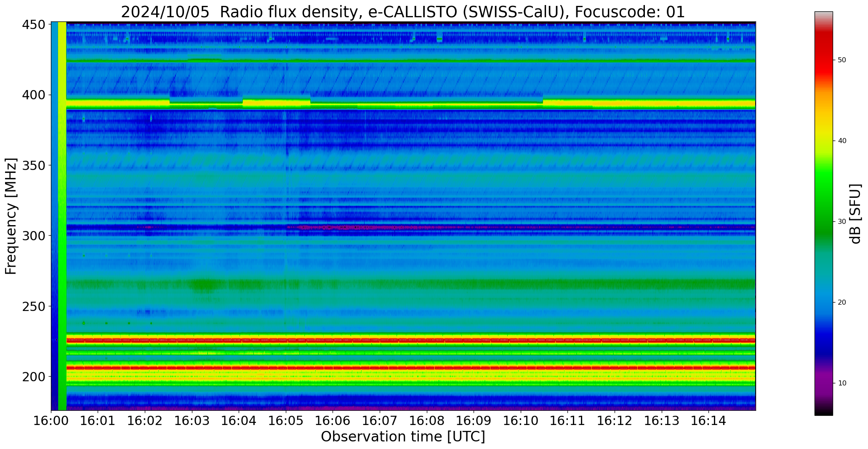Screen dimensions: 868x449
Task: Click the 16:09 time tick label
Action: pos(474,420)
